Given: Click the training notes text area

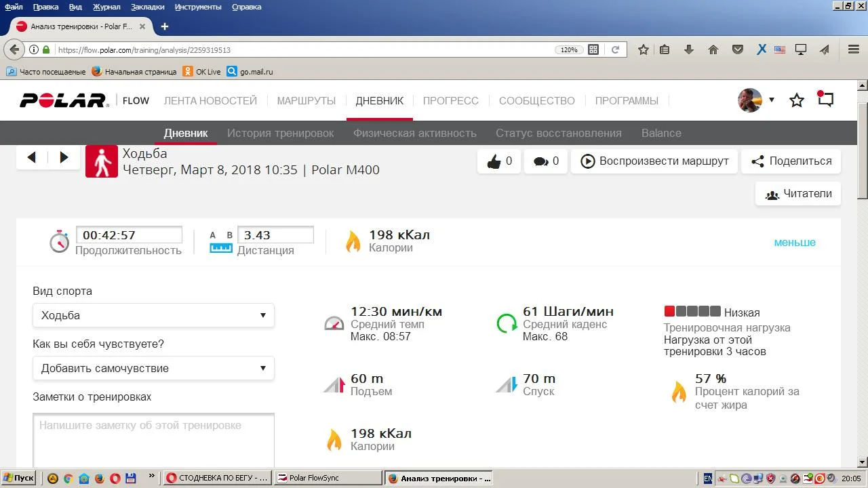Looking at the screenshot, I should [x=153, y=441].
